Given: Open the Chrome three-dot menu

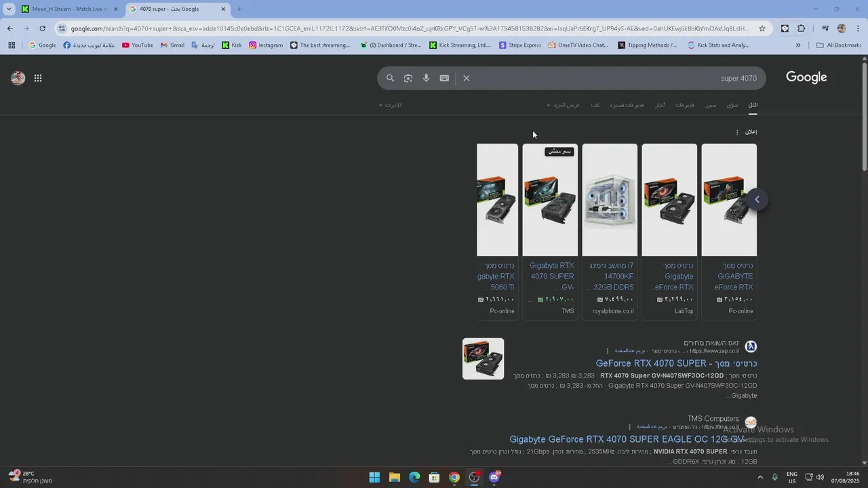Looking at the screenshot, I should 859,28.
